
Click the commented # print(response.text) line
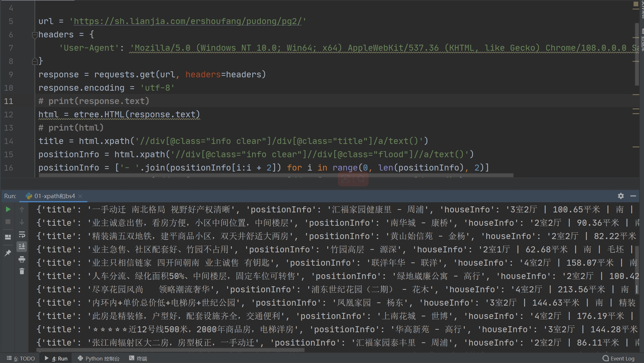(x=94, y=101)
